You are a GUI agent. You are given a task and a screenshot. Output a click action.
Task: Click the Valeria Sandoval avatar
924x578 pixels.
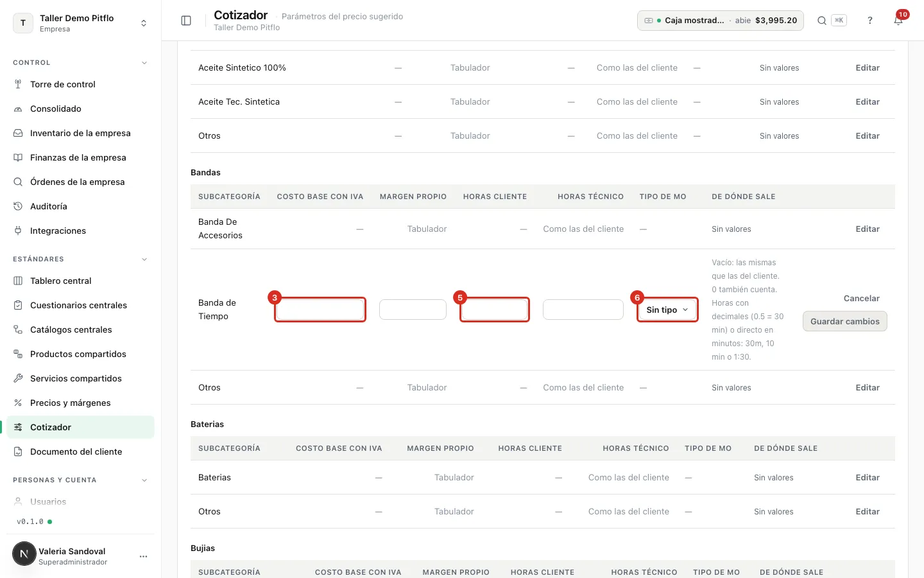click(24, 554)
